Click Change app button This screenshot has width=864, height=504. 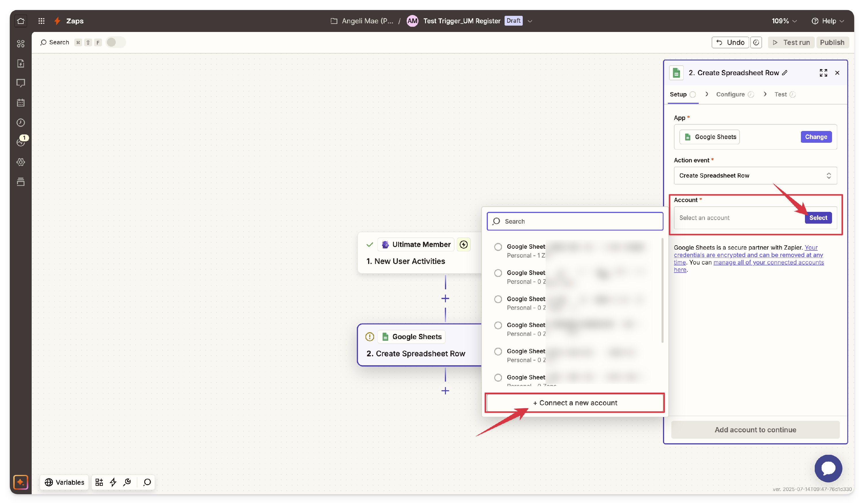[x=816, y=137]
